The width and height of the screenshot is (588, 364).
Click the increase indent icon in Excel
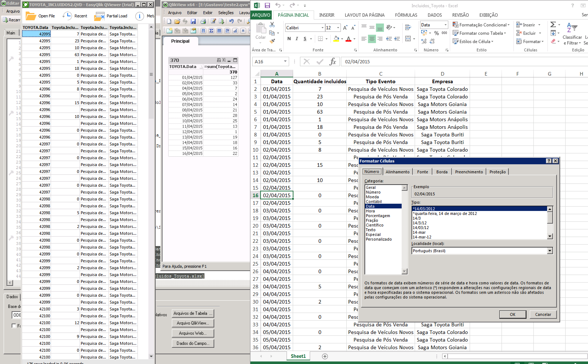coord(397,39)
